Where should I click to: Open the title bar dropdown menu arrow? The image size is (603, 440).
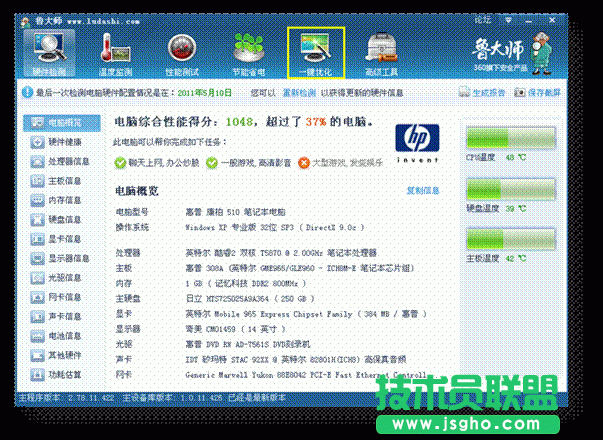(508, 20)
